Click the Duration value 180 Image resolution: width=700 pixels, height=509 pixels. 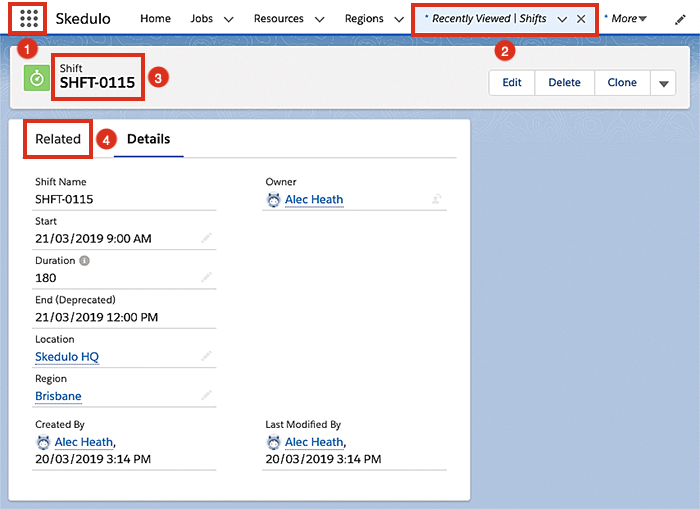pyautogui.click(x=46, y=278)
